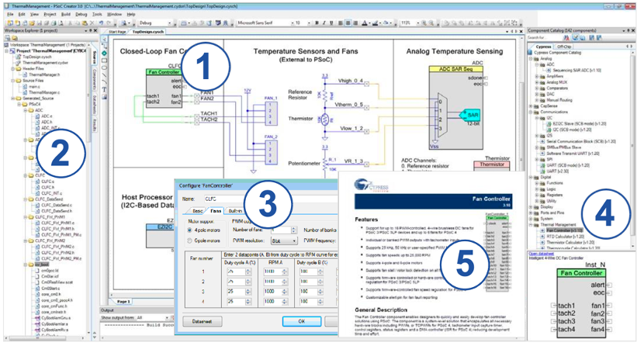
Task: Toggle Underline formatting in the toolbar
Action: 331,23
